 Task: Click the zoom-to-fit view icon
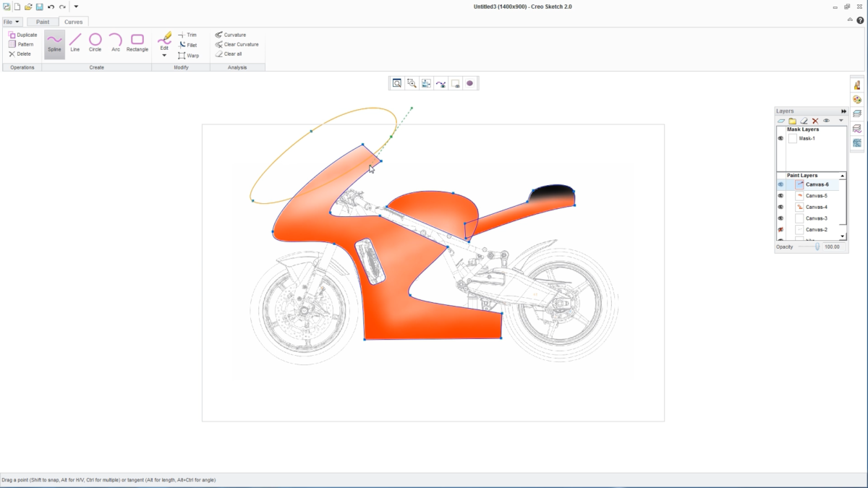397,83
